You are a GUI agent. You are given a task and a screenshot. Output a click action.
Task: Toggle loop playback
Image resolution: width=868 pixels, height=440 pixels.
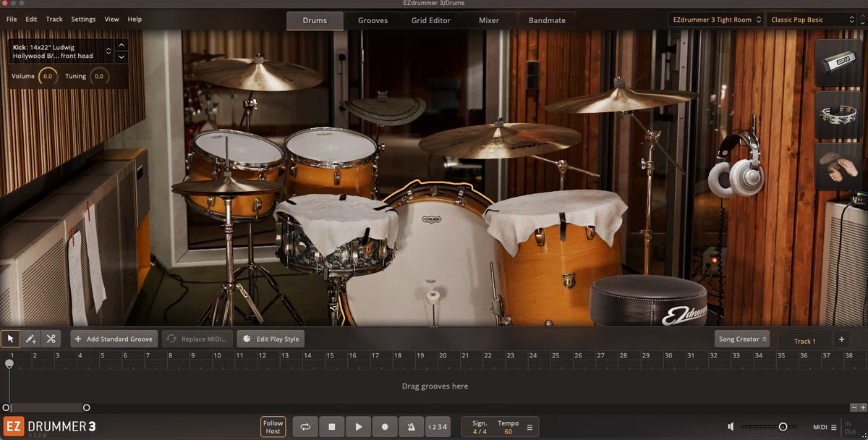point(305,427)
